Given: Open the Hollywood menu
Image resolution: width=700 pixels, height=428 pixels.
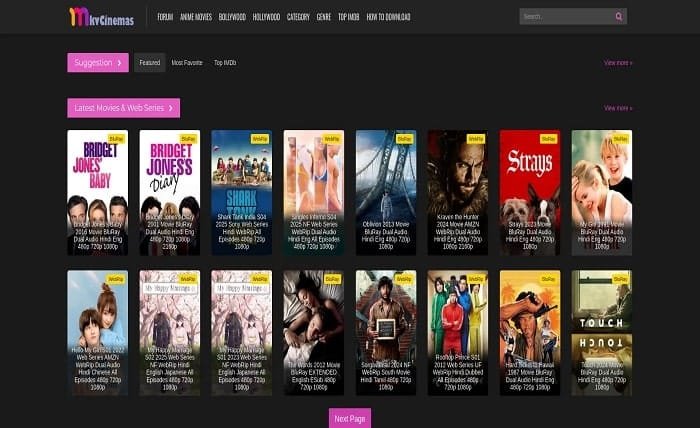Looking at the screenshot, I should coord(266,17).
